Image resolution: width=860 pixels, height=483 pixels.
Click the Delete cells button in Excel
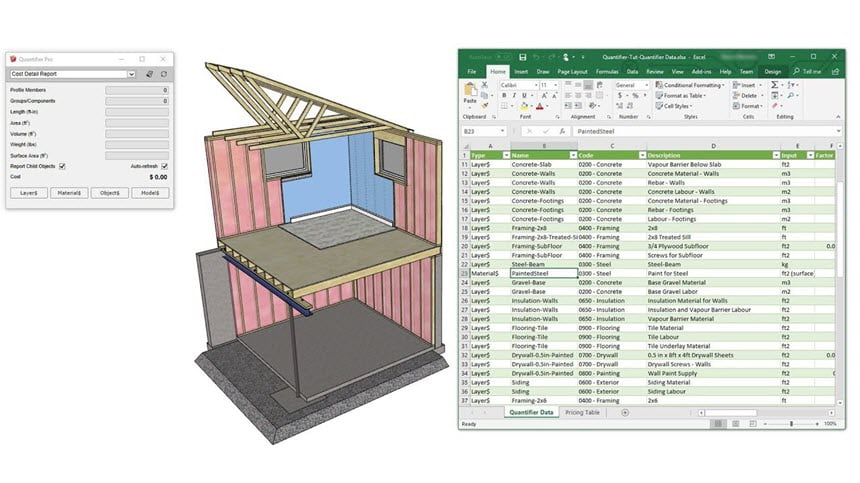[747, 95]
